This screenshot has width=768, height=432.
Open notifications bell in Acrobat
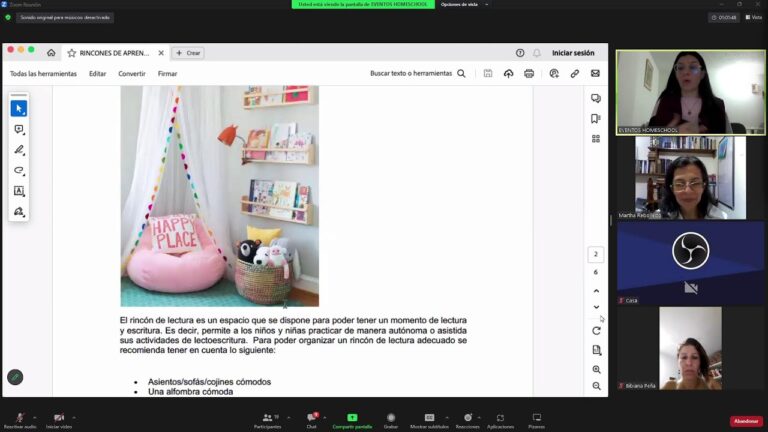tap(537, 53)
